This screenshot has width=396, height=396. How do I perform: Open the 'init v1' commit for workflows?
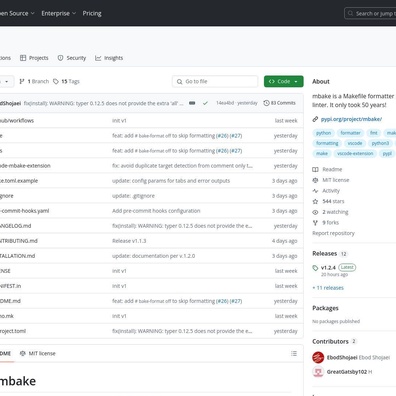(x=119, y=121)
